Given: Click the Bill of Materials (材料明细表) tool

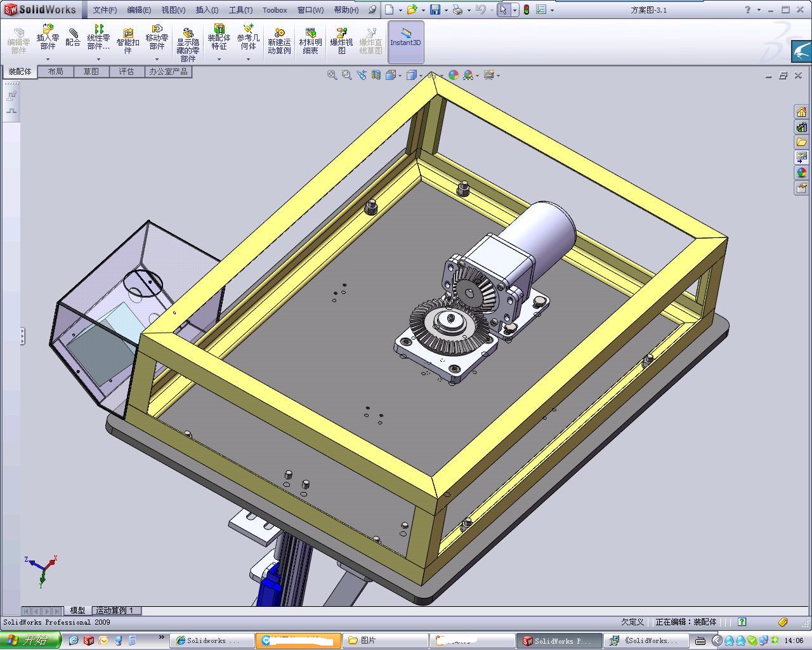Looking at the screenshot, I should click(310, 41).
